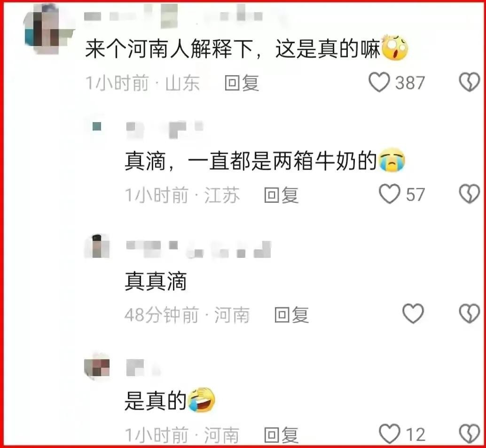This screenshot has width=486, height=448.
Task: Like the comment with 387 likes
Action: pyautogui.click(x=379, y=82)
